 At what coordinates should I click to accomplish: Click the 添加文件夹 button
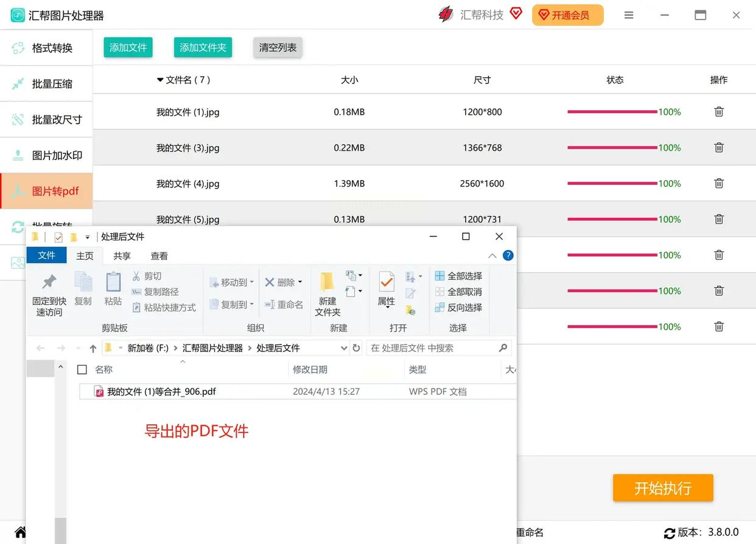point(203,47)
